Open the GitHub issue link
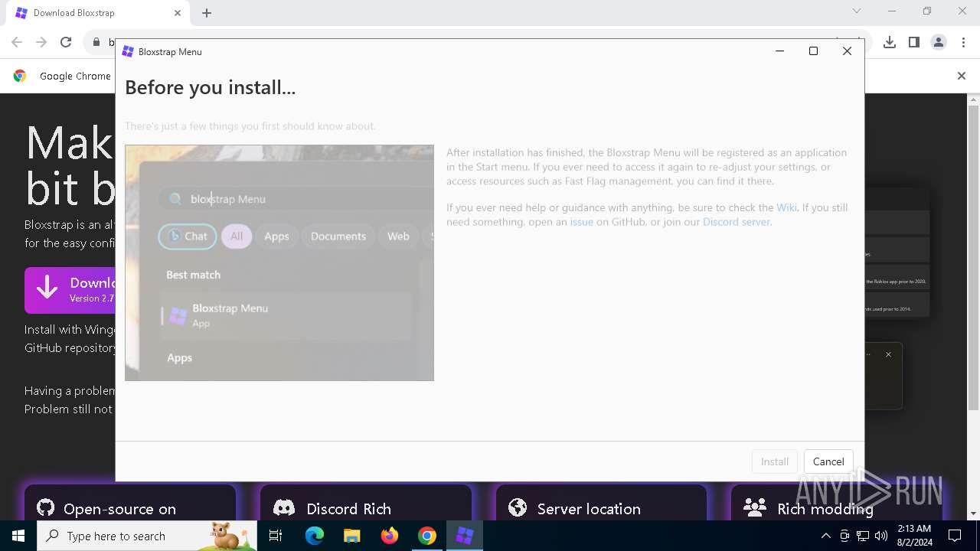980x551 pixels. 581,222
